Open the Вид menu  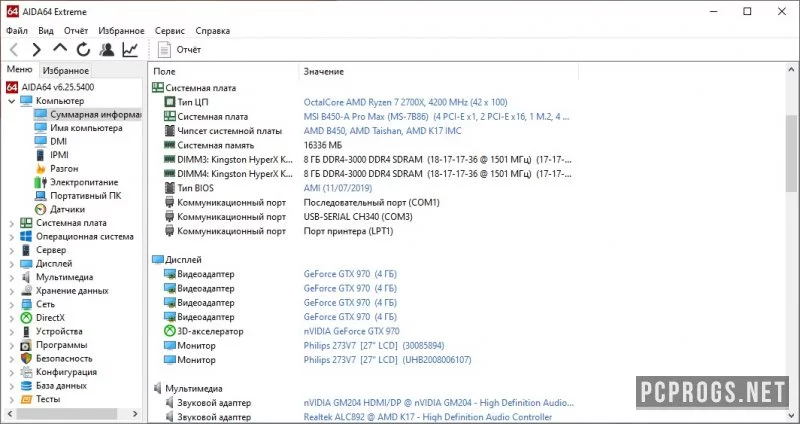click(46, 31)
